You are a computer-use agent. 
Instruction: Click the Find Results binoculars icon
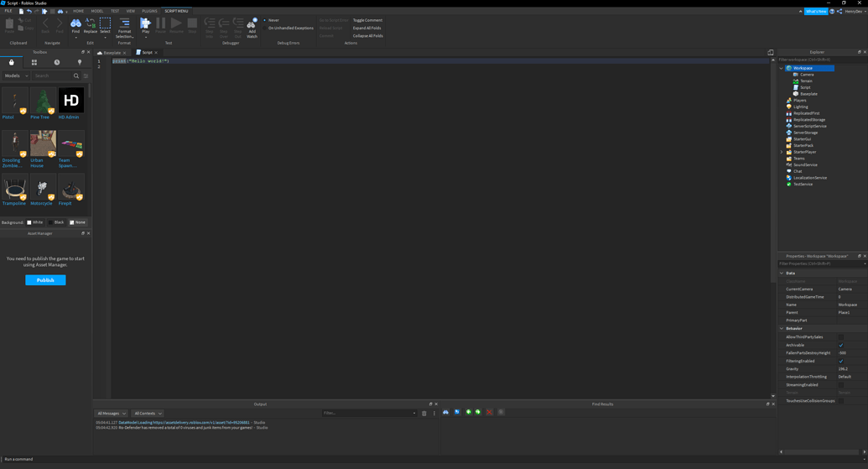(445, 412)
